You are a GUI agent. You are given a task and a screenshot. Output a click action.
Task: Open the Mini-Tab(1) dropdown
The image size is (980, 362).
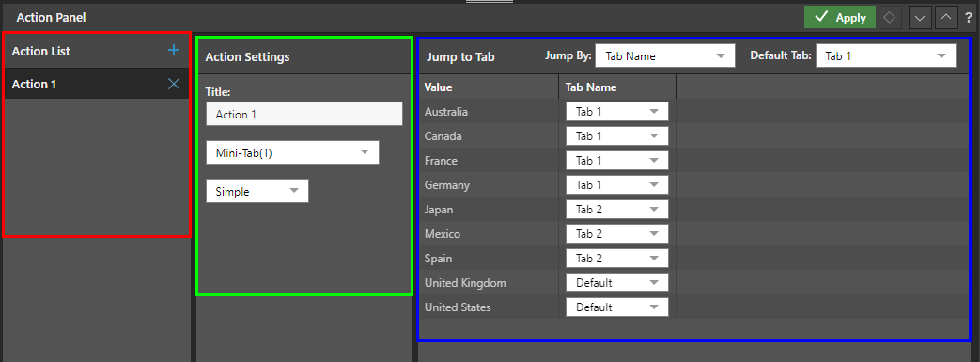(x=292, y=152)
